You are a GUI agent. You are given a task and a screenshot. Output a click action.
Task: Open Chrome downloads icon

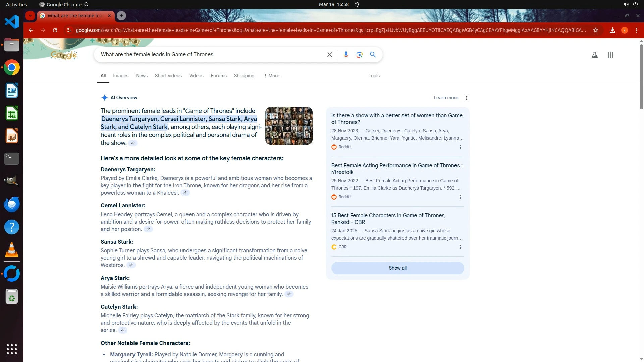tap(612, 30)
